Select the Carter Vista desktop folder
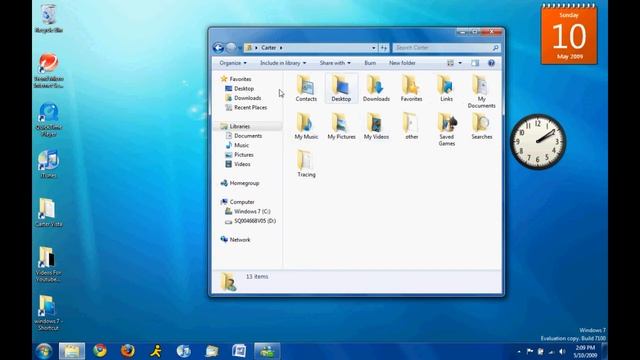 click(x=49, y=212)
